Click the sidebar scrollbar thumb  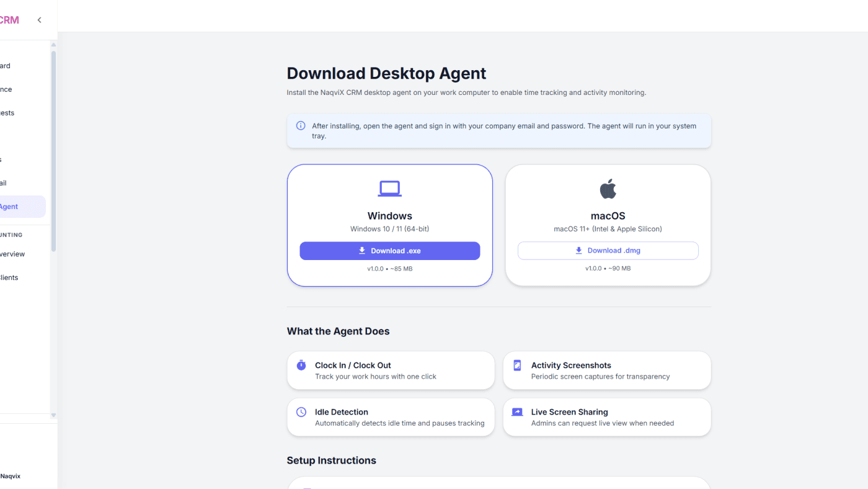pos(53,151)
